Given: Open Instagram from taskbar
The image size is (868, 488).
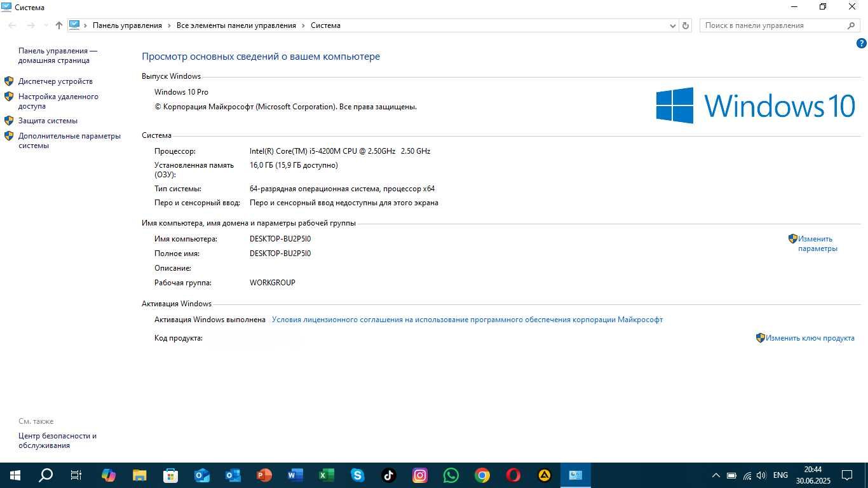Looking at the screenshot, I should click(420, 475).
